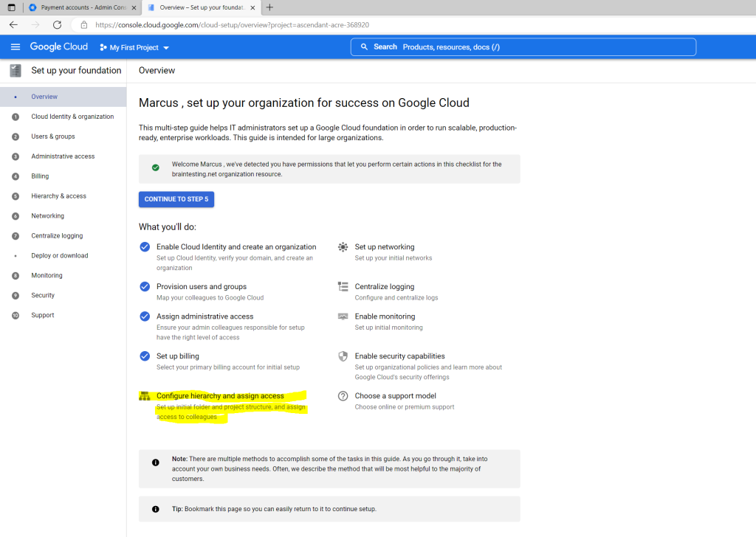Click the green check icon in welcome banner
Screen dimensions: 756x537
point(155,167)
